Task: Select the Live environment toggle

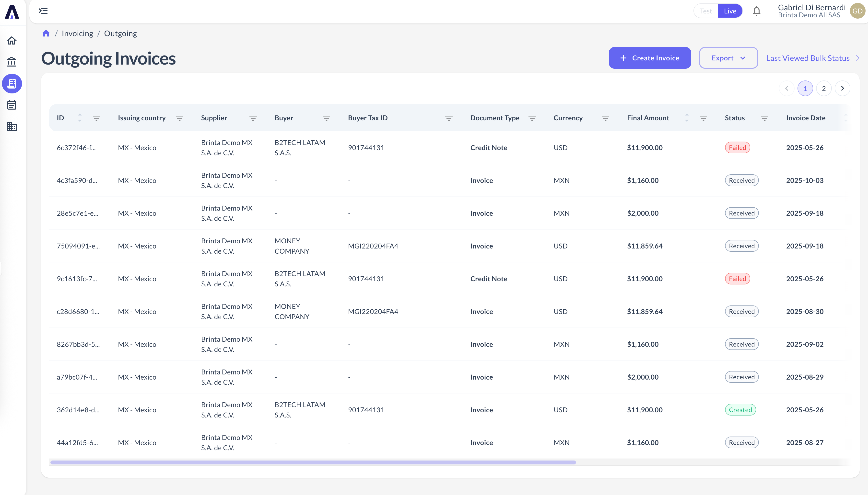Action: (730, 11)
